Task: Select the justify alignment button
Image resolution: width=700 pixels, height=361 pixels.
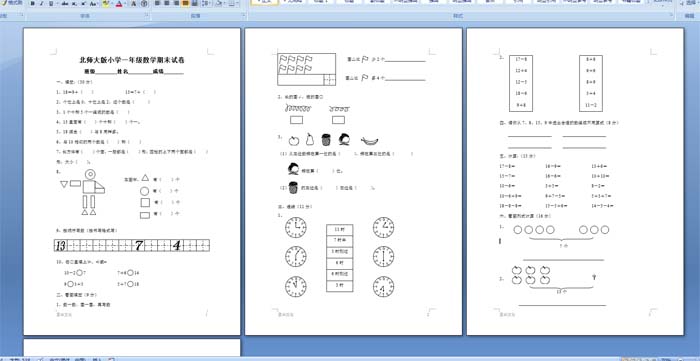Action: [185, 4]
